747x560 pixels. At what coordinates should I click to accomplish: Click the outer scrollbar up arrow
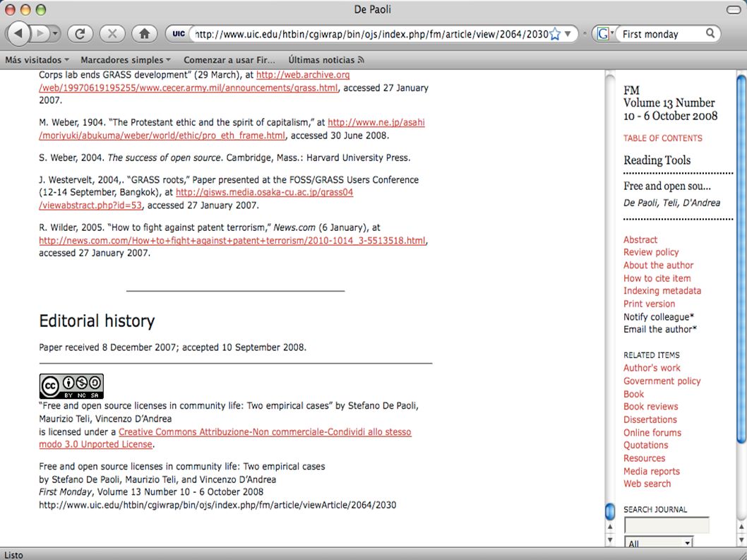[741, 527]
